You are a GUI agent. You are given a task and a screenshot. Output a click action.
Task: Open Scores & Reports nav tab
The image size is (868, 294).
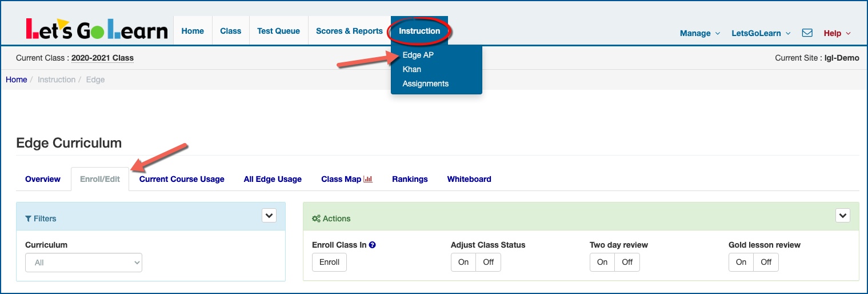[350, 31]
